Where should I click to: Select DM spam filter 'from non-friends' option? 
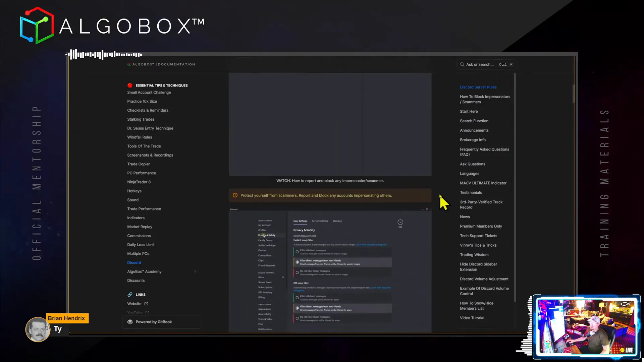pyautogui.click(x=342, y=308)
